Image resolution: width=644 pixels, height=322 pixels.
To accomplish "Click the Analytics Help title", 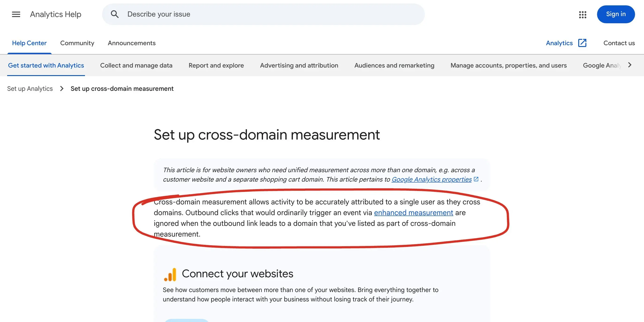I will click(55, 14).
